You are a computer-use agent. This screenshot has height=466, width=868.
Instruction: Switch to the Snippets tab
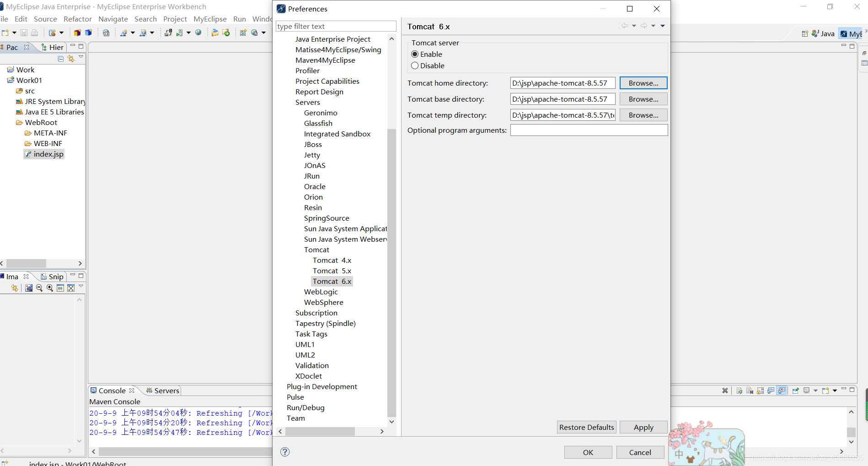point(52,276)
